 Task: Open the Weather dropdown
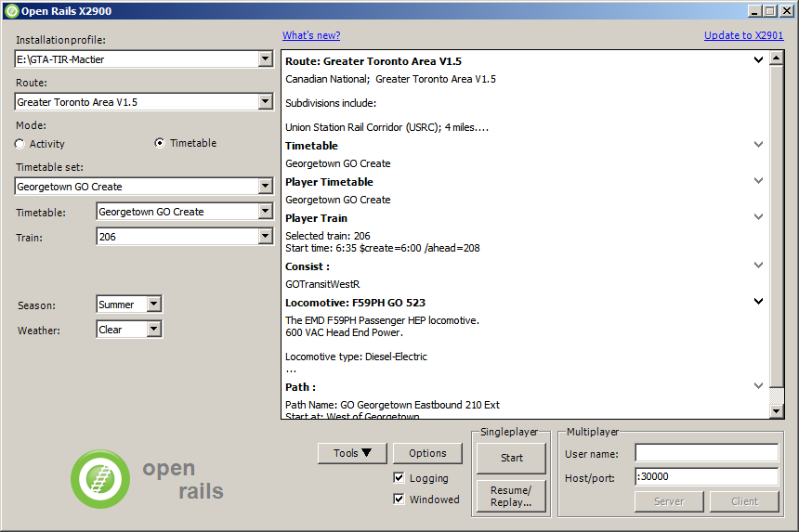[153, 330]
